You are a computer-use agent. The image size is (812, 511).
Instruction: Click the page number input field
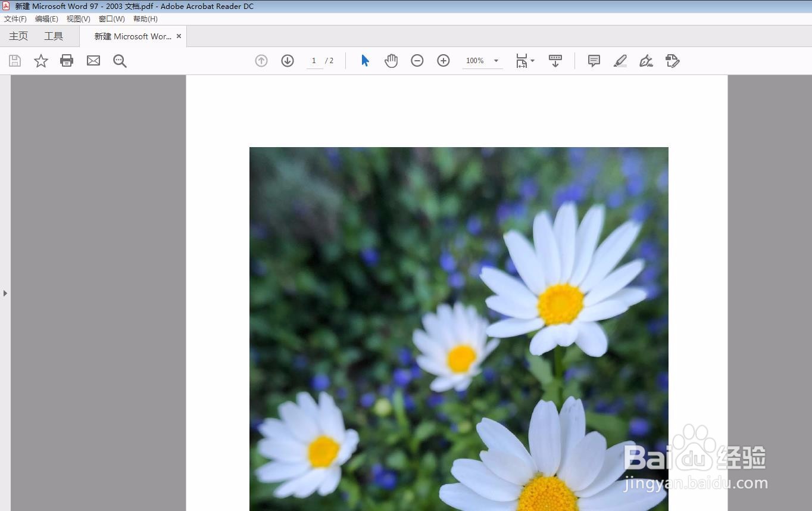[x=314, y=61]
